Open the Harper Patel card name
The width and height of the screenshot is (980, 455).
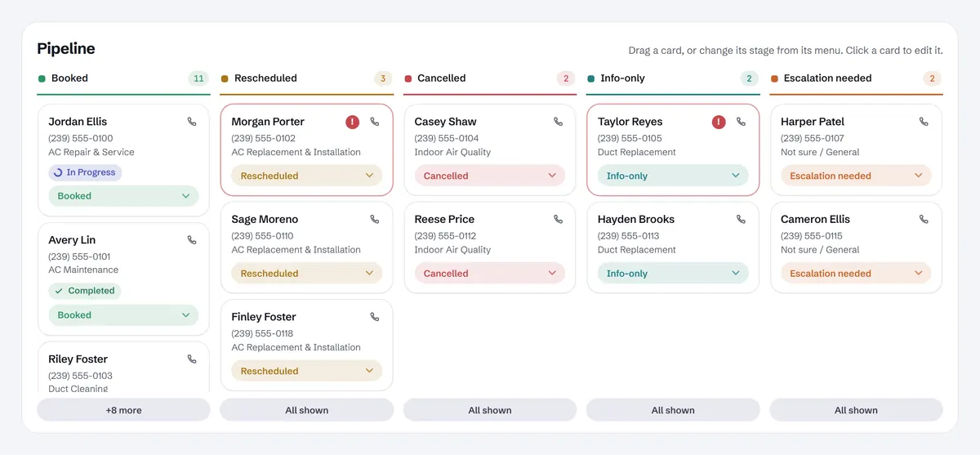tap(813, 122)
